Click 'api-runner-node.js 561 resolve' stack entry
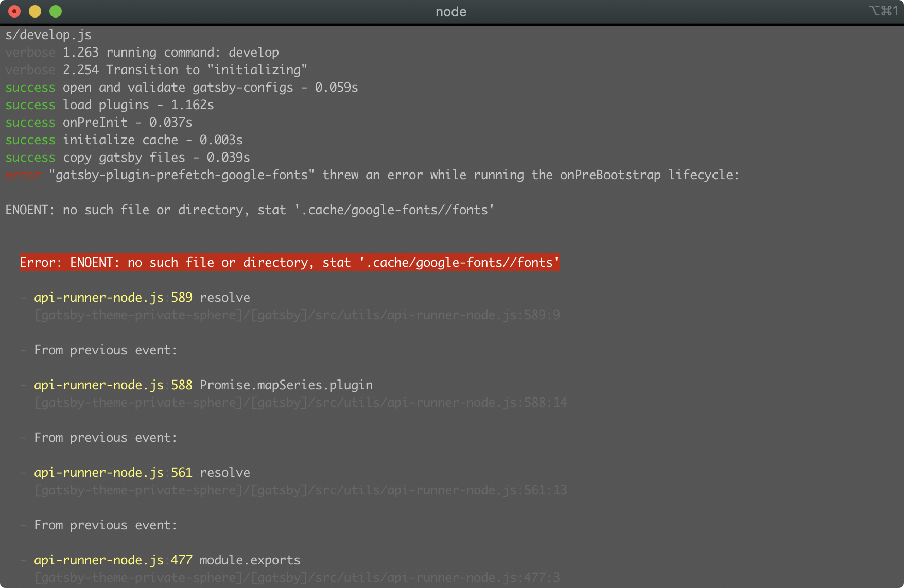This screenshot has width=904, height=588. (x=142, y=473)
